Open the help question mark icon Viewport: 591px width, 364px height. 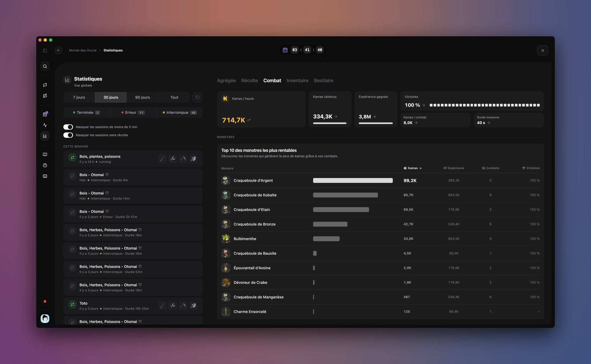(x=45, y=165)
